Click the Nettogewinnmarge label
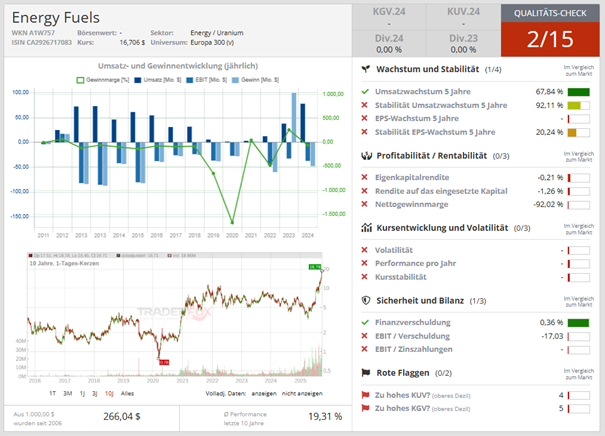This screenshot has height=436, width=605. (x=412, y=204)
